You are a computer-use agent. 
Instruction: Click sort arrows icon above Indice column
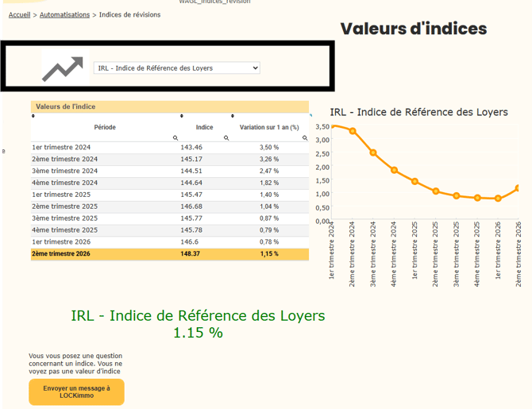(x=182, y=116)
